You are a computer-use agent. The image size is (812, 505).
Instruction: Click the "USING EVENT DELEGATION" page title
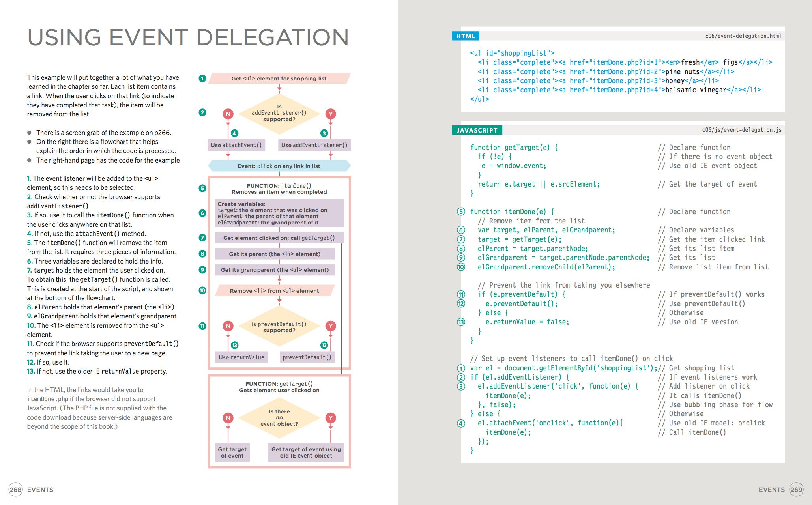pos(188,37)
